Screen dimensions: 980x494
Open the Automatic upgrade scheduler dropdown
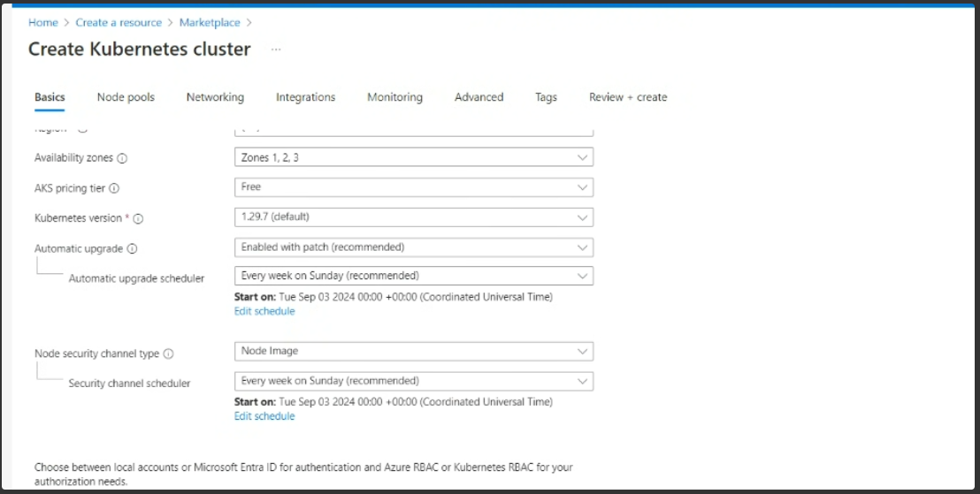(x=413, y=276)
